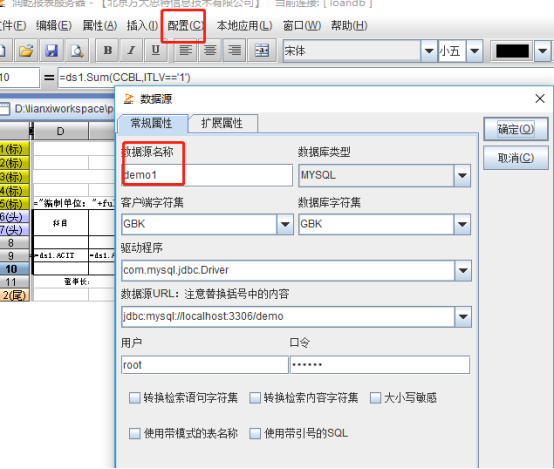Align text center
The image size is (554, 469).
tap(210, 51)
